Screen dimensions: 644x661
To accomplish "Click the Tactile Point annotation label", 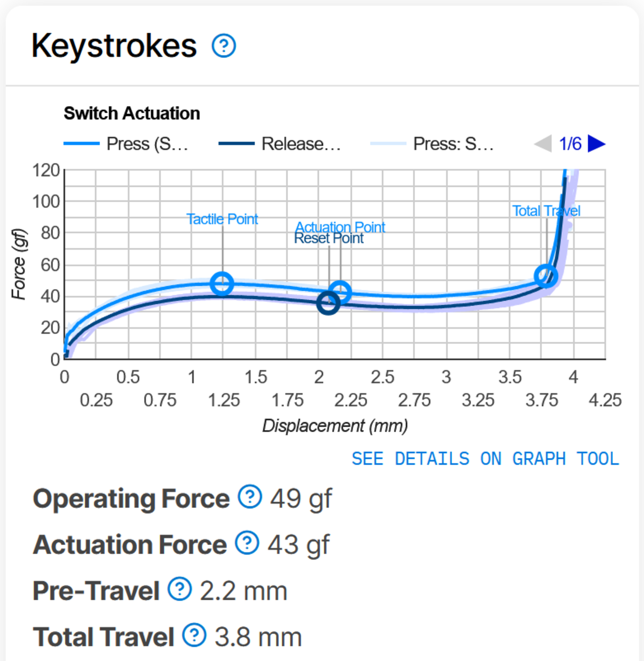I will pos(222,219).
